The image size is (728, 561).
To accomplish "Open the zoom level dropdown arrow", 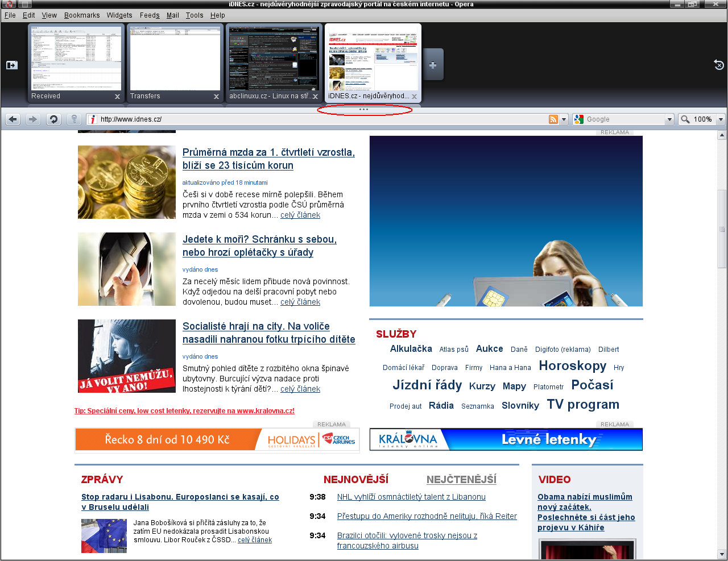I will pyautogui.click(x=721, y=119).
